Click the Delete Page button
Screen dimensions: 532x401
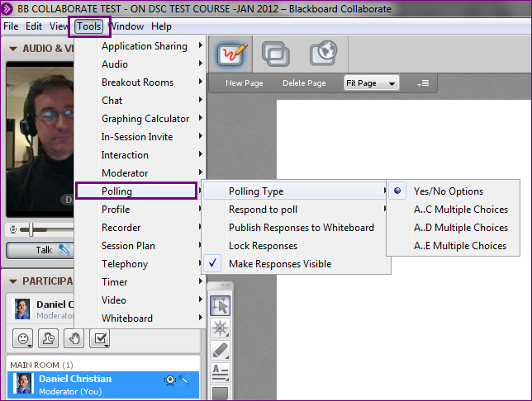(304, 83)
